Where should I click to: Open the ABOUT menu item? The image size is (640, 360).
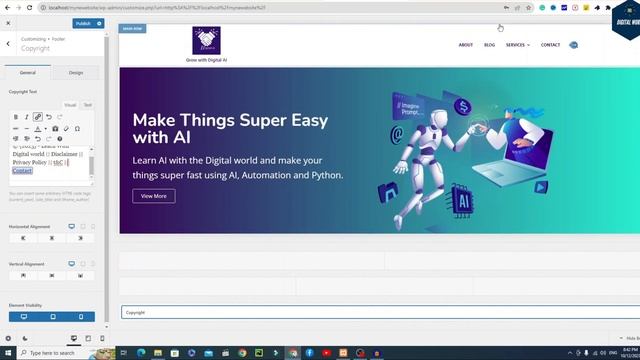pyautogui.click(x=466, y=45)
